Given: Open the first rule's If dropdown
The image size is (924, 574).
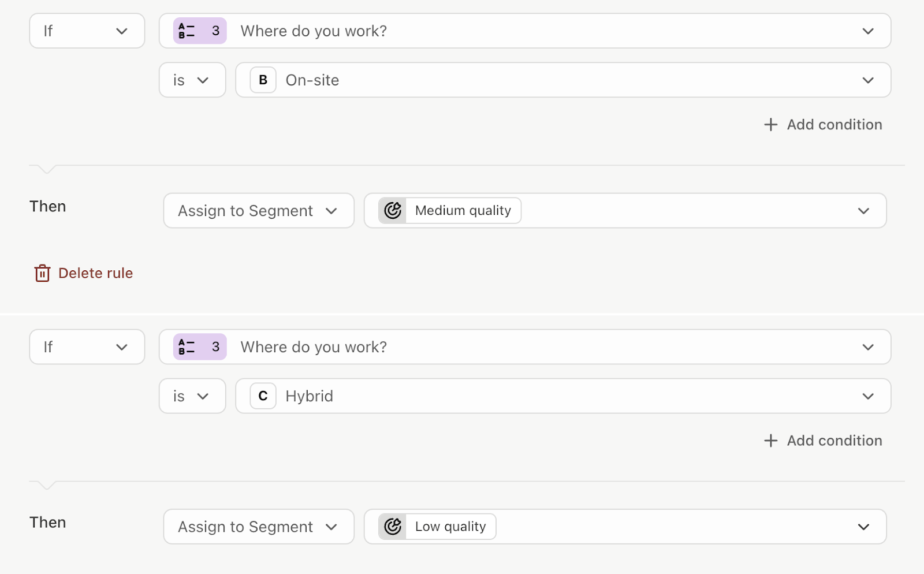Looking at the screenshot, I should coord(87,31).
